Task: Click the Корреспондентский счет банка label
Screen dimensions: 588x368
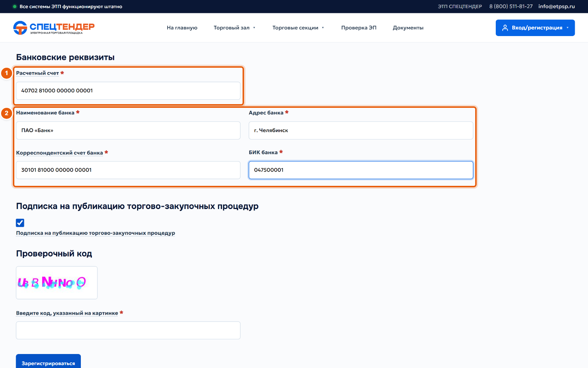Action: (60, 153)
